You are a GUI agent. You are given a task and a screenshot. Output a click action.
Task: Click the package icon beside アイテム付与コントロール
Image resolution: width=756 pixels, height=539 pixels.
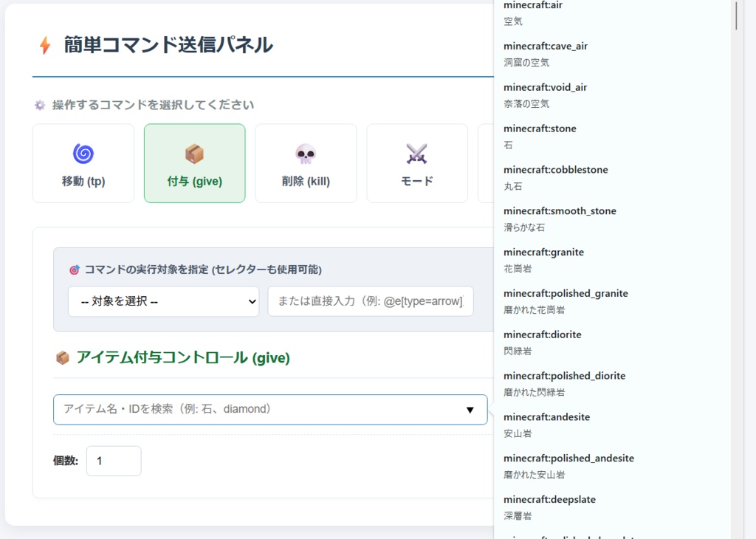63,358
